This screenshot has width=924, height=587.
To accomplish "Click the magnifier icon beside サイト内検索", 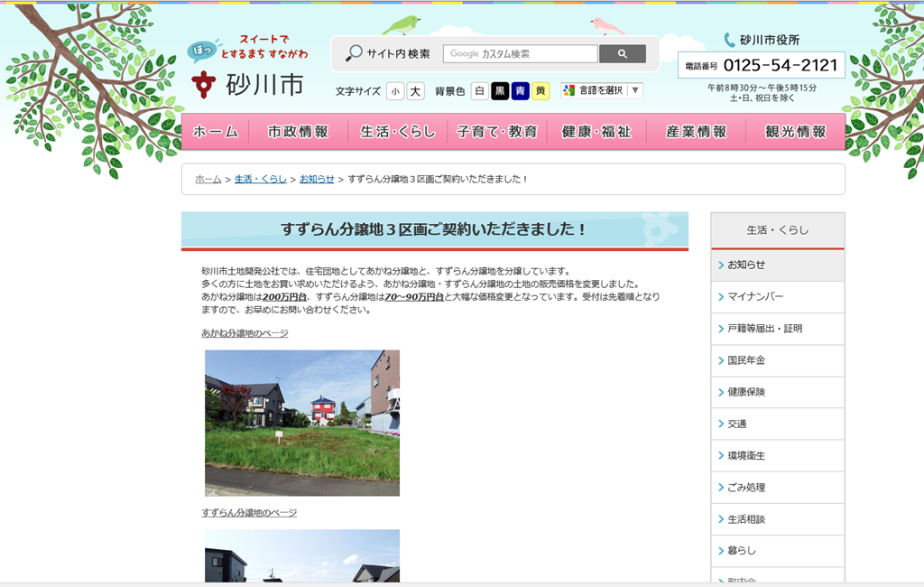I will (354, 54).
